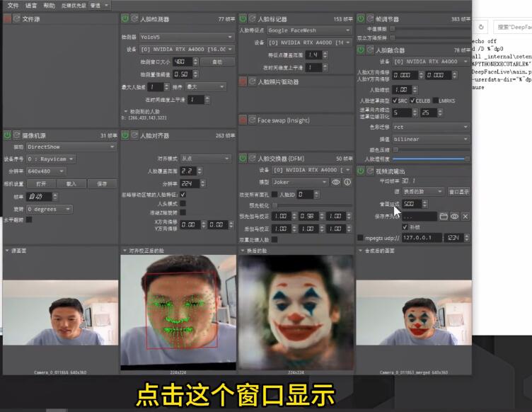
Task: Toggle power of the 人脸对齐器 module
Action: [125, 135]
